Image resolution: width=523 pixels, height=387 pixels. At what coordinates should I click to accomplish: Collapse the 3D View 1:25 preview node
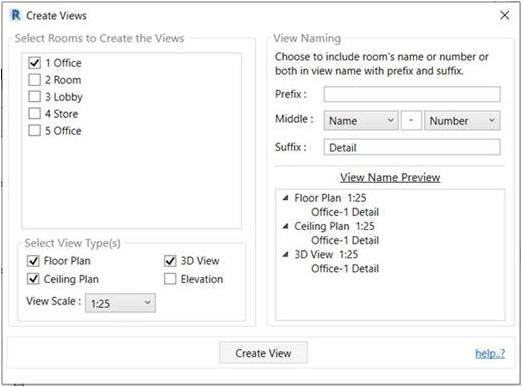click(x=286, y=255)
